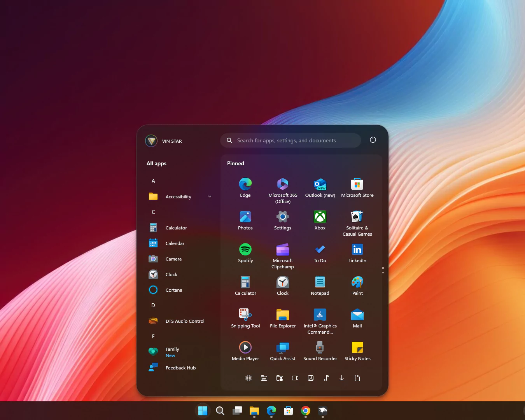This screenshot has width=525, height=420.
Task: Open the To Do app
Action: pyautogui.click(x=320, y=253)
